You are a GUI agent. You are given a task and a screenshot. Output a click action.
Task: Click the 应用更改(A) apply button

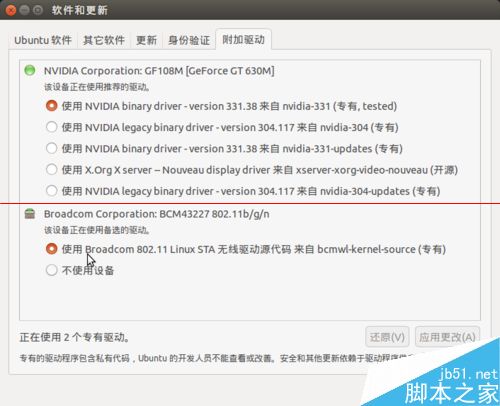pyautogui.click(x=447, y=337)
